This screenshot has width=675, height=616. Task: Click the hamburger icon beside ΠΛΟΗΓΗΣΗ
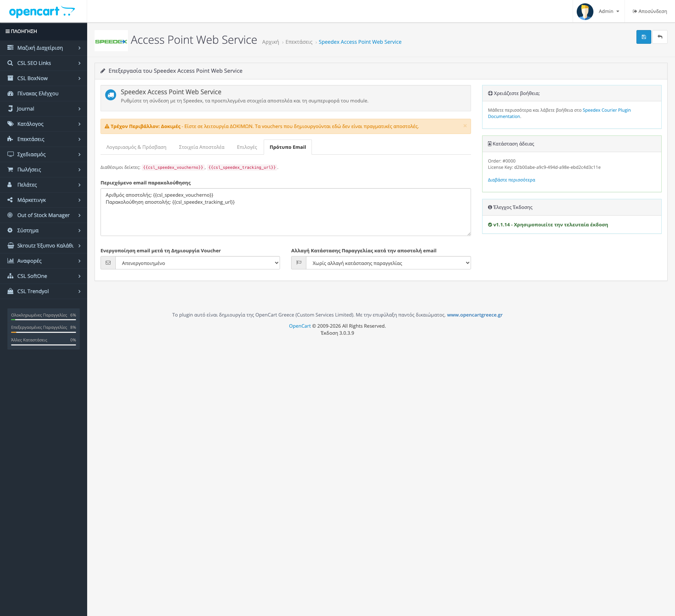(x=7, y=32)
